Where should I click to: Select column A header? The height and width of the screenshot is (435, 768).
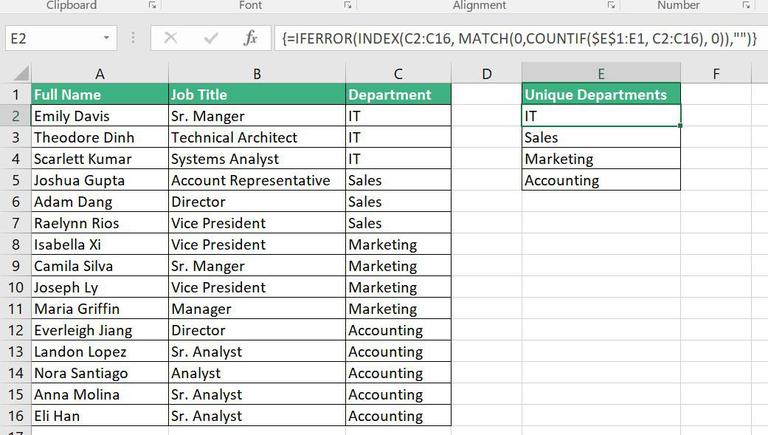pos(100,73)
